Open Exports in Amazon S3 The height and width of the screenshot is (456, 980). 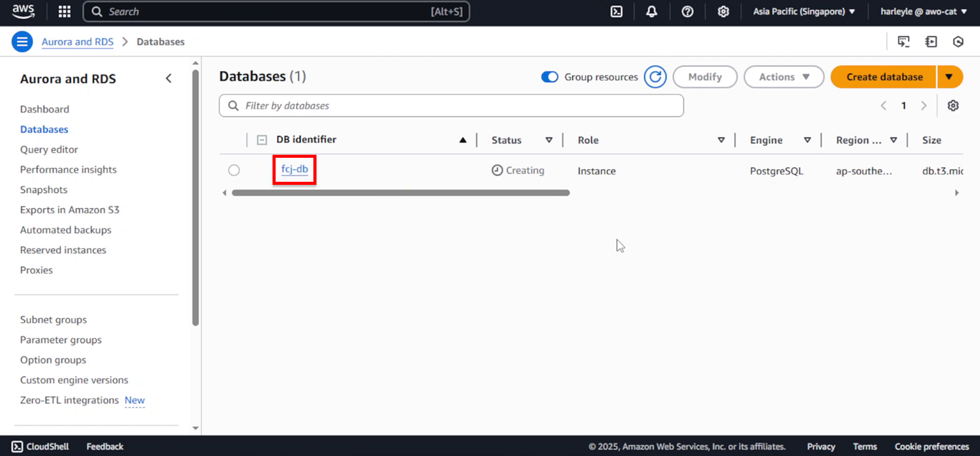click(x=69, y=210)
